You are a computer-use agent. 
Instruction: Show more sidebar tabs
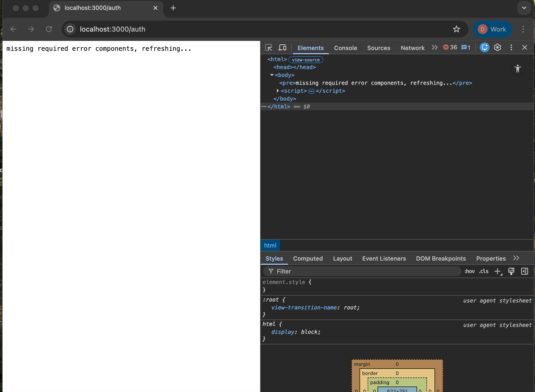pos(516,258)
